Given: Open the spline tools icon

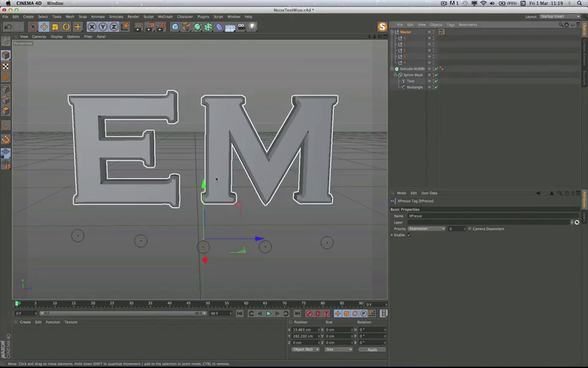Looking at the screenshot, I should click(x=186, y=27).
